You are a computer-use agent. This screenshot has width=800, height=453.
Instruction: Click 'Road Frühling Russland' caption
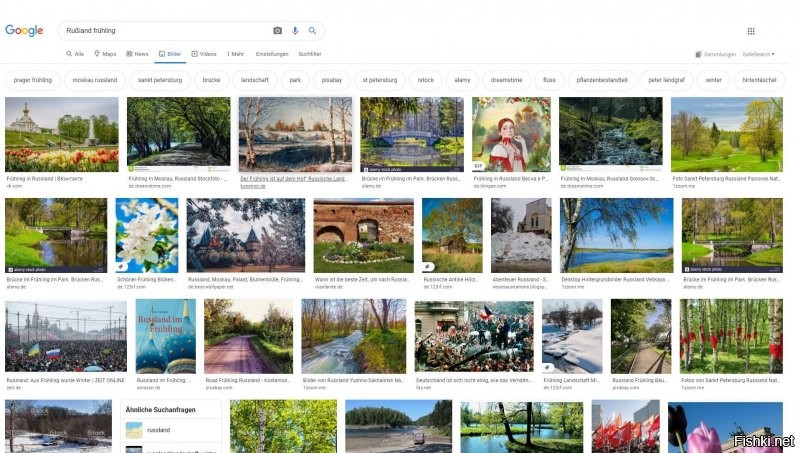[248, 381]
